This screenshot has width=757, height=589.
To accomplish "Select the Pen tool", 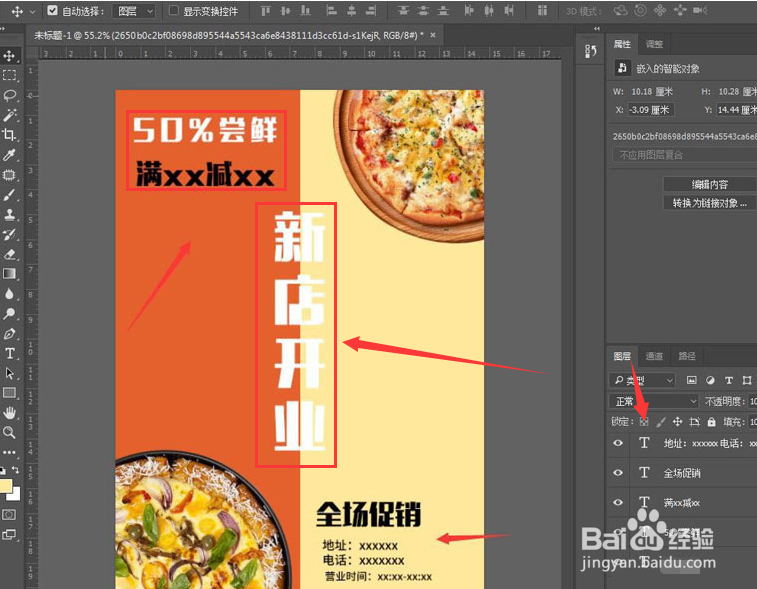I will tap(9, 334).
